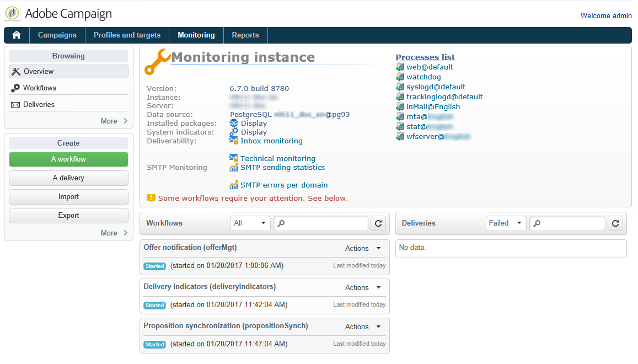
Task: Open the Campaigns tab
Action: point(57,35)
